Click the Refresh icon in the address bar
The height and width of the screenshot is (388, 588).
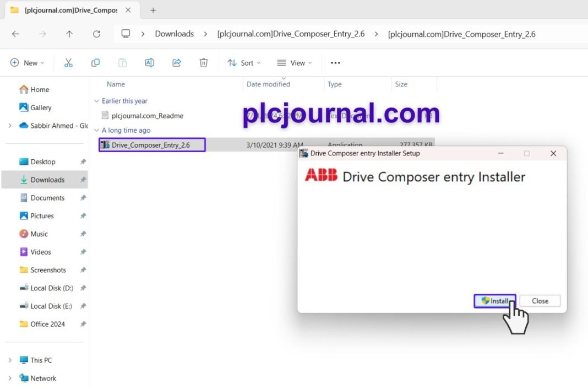point(96,34)
